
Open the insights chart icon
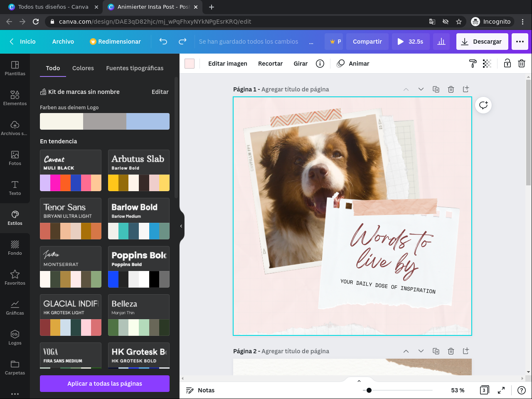tap(441, 42)
